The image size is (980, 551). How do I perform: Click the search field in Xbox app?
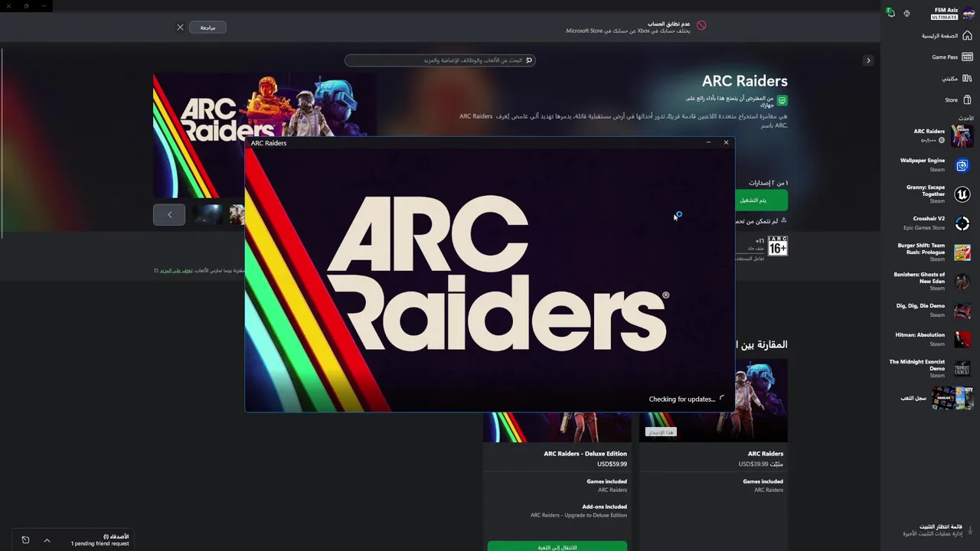(x=439, y=60)
